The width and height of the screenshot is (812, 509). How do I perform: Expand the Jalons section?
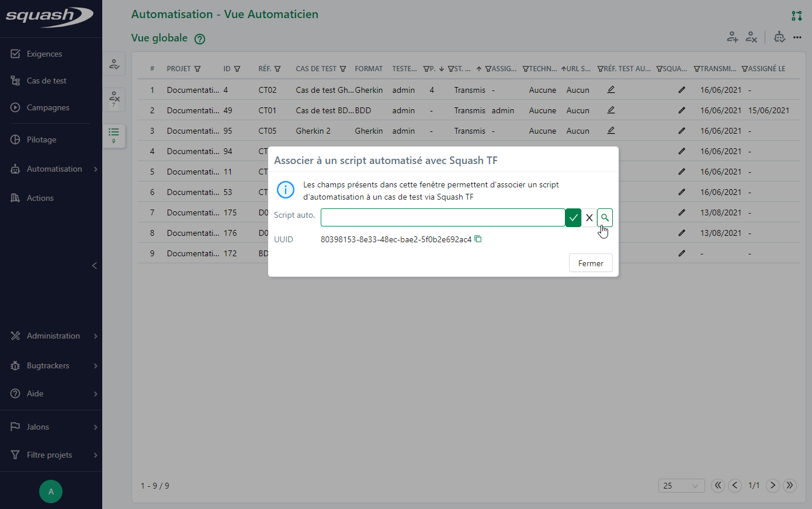(38, 427)
